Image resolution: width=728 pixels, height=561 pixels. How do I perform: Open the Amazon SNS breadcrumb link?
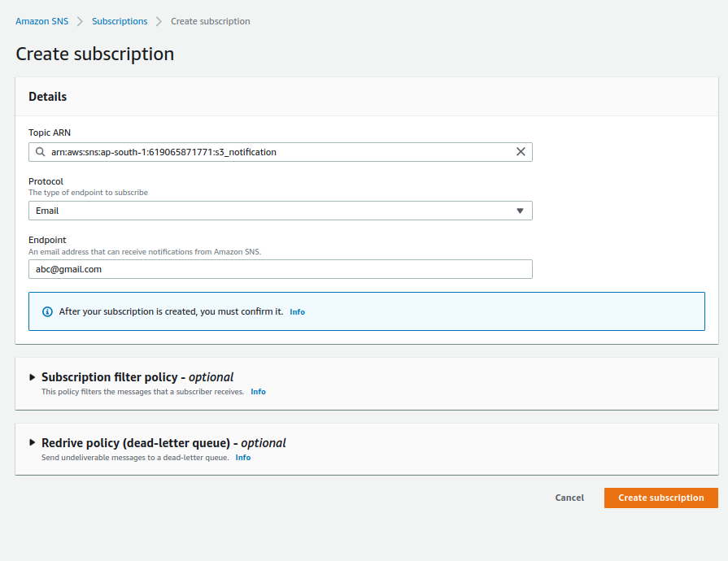click(41, 21)
